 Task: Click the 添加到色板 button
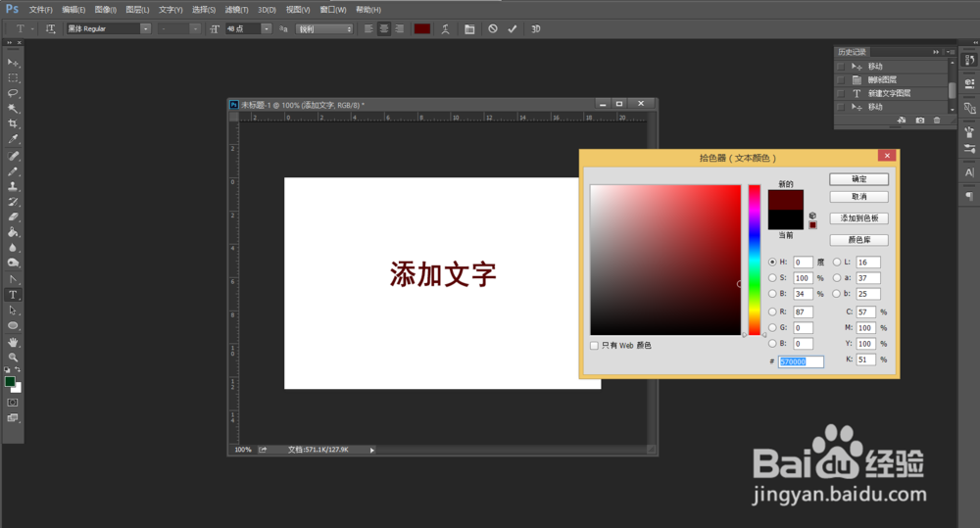coord(859,218)
